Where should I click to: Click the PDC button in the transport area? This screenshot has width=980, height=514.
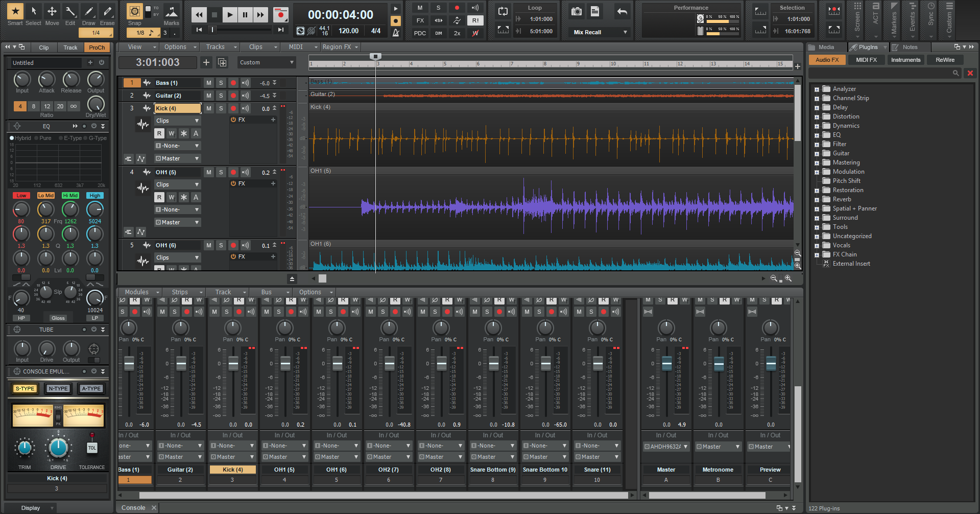click(419, 33)
